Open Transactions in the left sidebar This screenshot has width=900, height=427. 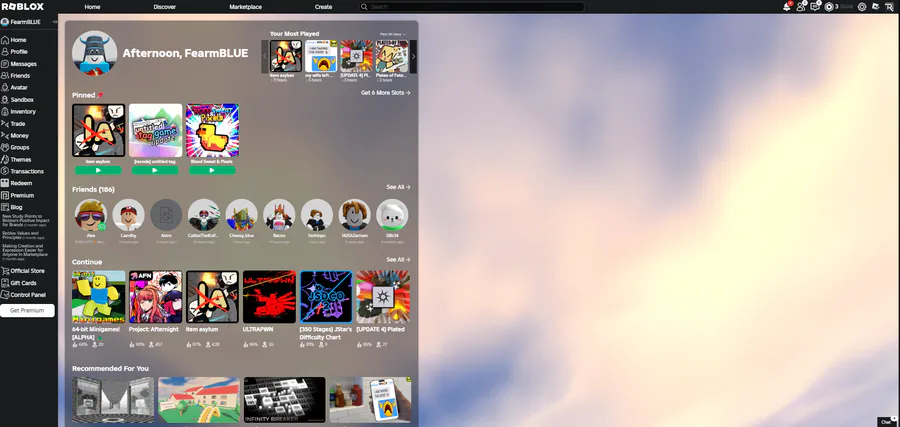[x=22, y=171]
